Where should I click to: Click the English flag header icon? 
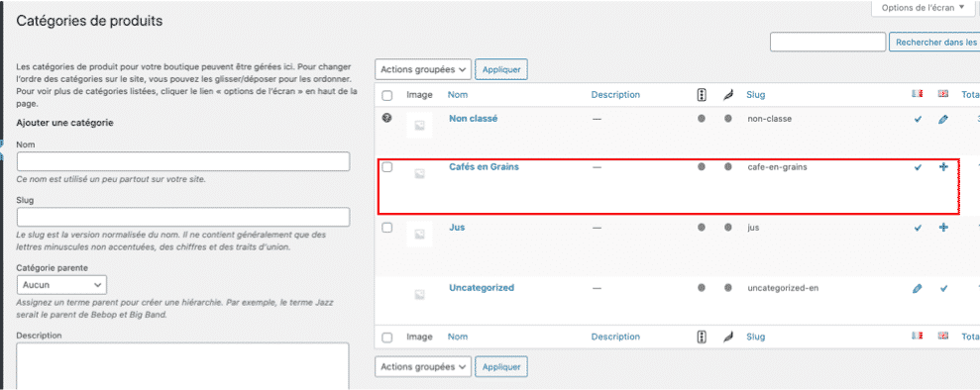(943, 94)
